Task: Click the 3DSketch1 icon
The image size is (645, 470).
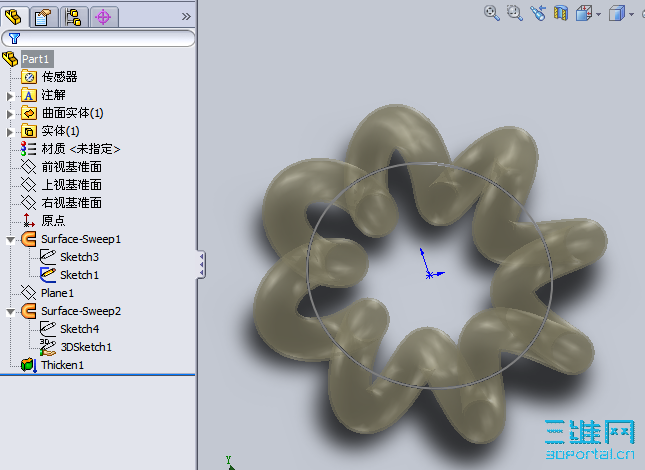Action: coord(48,347)
